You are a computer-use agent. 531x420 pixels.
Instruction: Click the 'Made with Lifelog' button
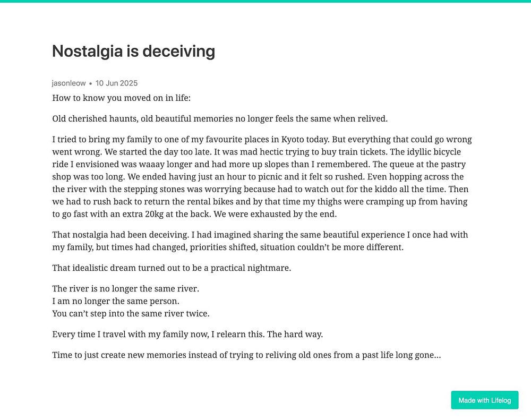pyautogui.click(x=484, y=400)
